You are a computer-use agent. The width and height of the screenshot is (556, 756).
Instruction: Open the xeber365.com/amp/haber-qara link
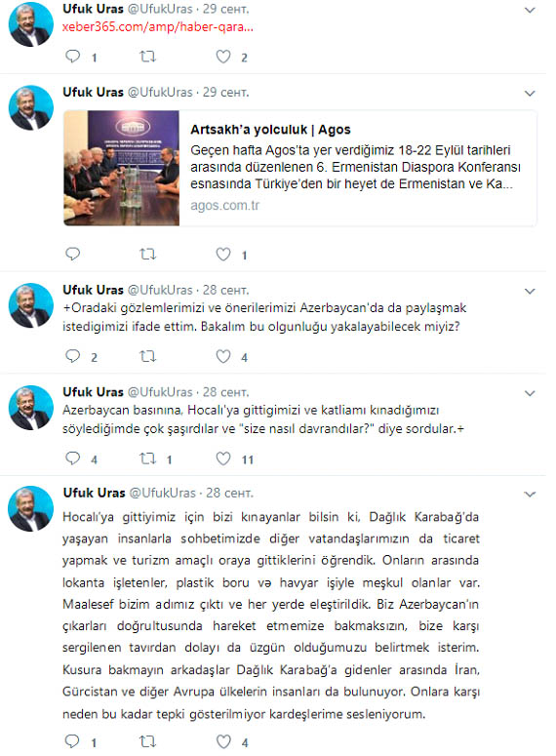click(158, 27)
